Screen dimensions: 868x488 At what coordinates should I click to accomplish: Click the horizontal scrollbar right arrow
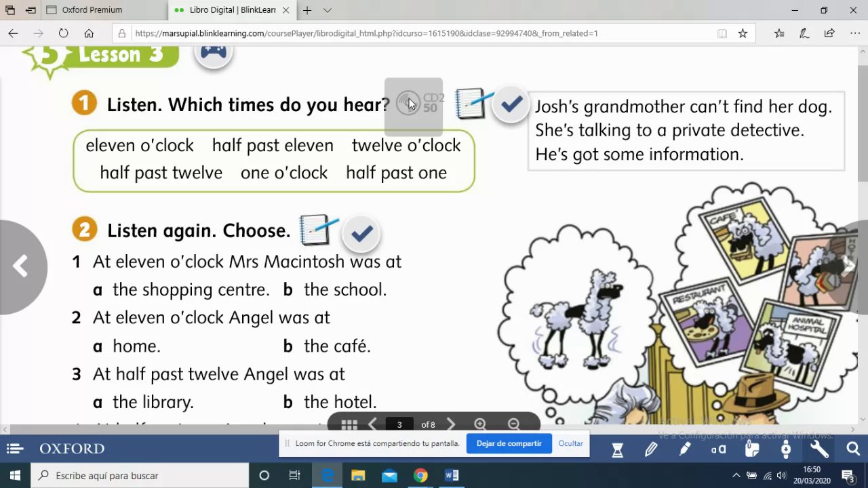click(853, 430)
